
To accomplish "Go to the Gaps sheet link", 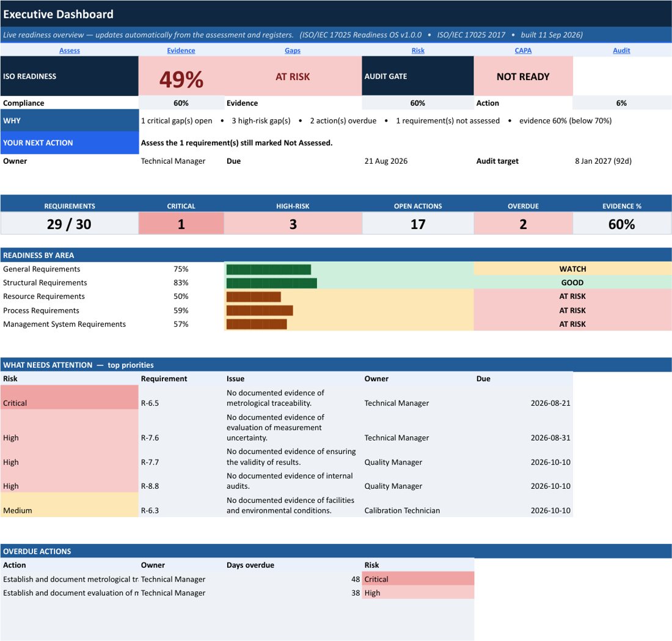I will 293,50.
